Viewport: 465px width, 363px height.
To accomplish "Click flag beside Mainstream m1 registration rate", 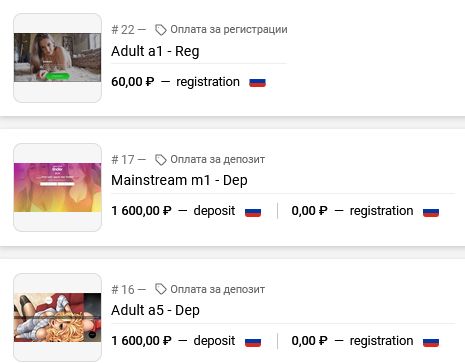I will (x=431, y=212).
